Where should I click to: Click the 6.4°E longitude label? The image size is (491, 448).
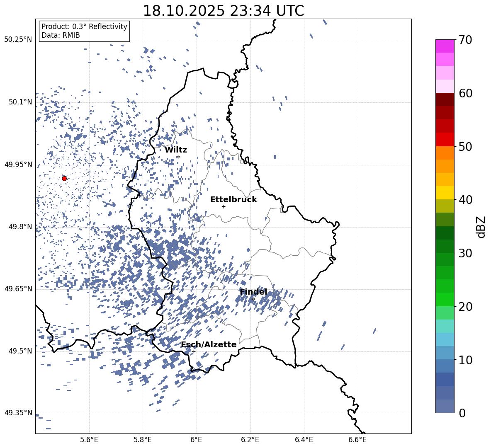(x=304, y=440)
